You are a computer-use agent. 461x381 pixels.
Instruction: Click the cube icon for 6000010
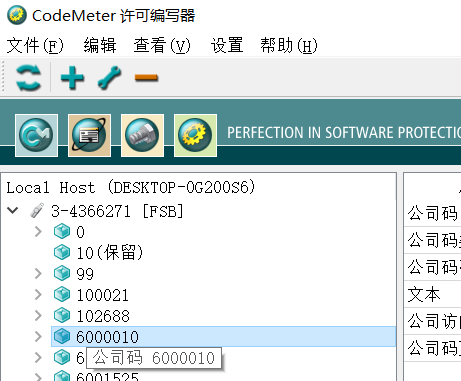[x=62, y=336]
